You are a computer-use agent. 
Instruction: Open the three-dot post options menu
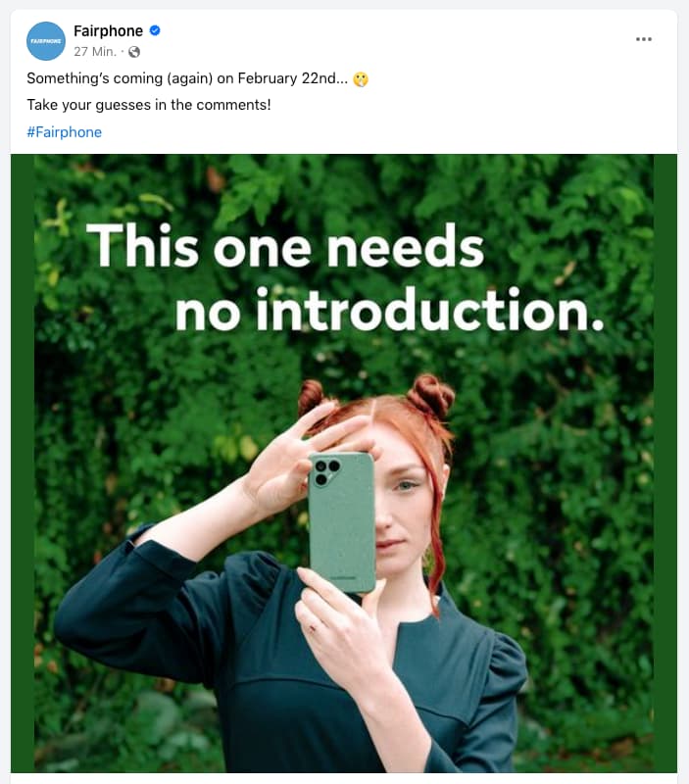click(644, 39)
